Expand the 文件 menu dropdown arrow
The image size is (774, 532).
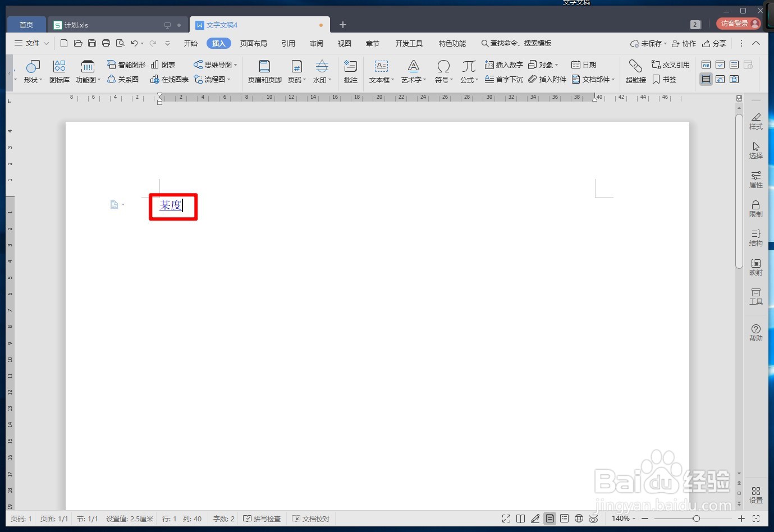click(x=47, y=43)
